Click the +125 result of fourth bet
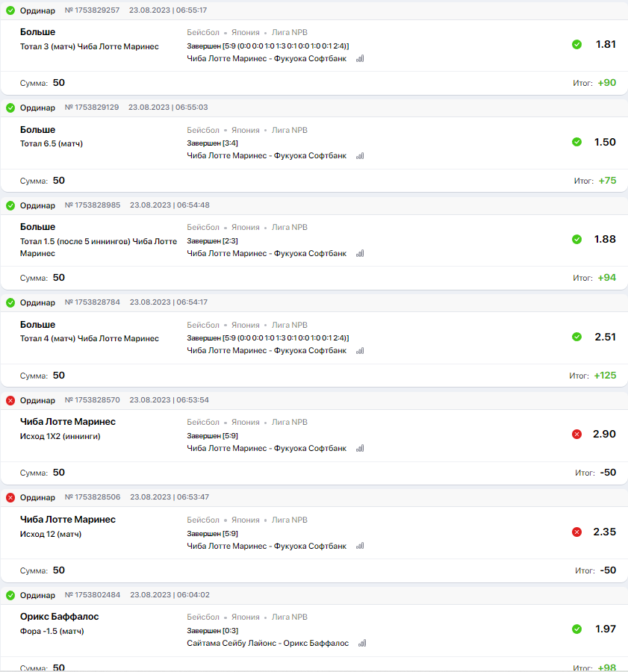The width and height of the screenshot is (628, 672). tap(605, 376)
